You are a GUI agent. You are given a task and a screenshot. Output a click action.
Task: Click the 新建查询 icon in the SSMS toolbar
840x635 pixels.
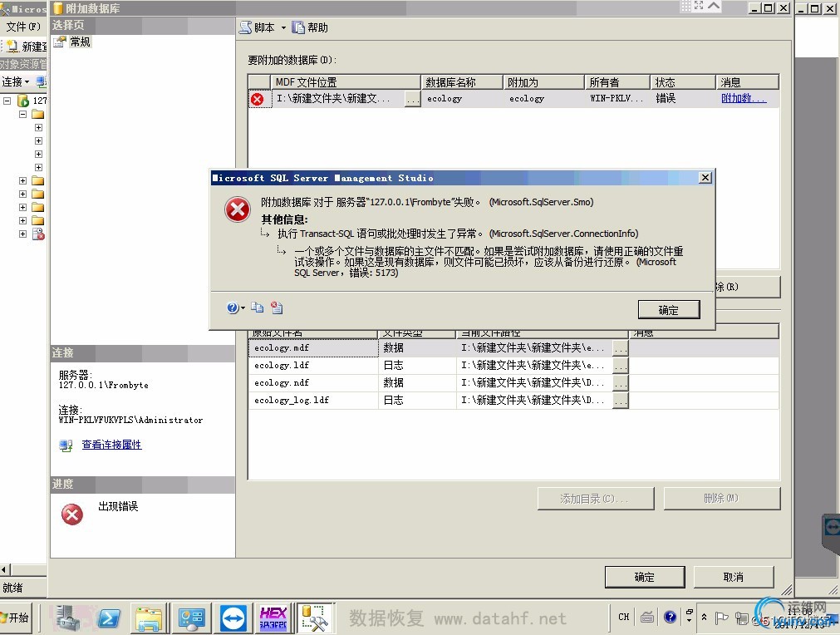point(12,47)
